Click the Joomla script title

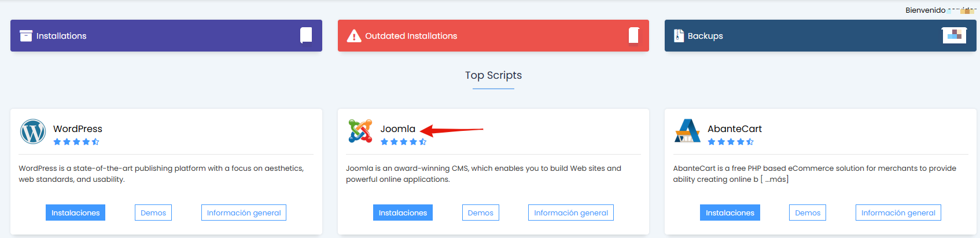398,129
